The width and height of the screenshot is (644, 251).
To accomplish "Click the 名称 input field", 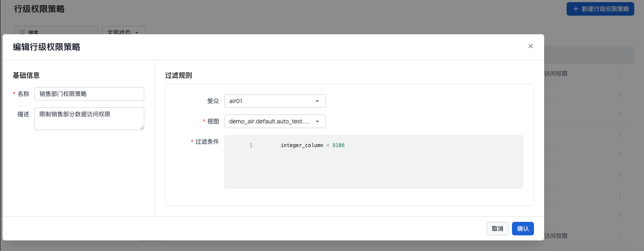I will 89,94.
